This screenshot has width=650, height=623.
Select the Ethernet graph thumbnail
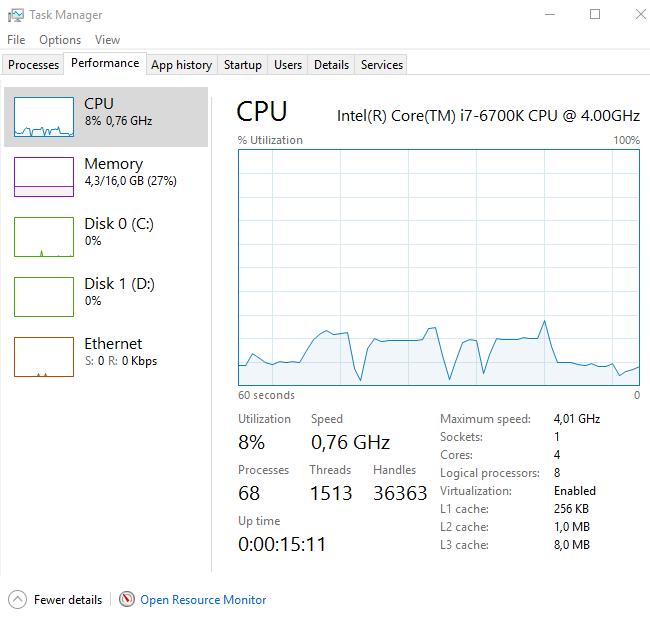(x=44, y=357)
